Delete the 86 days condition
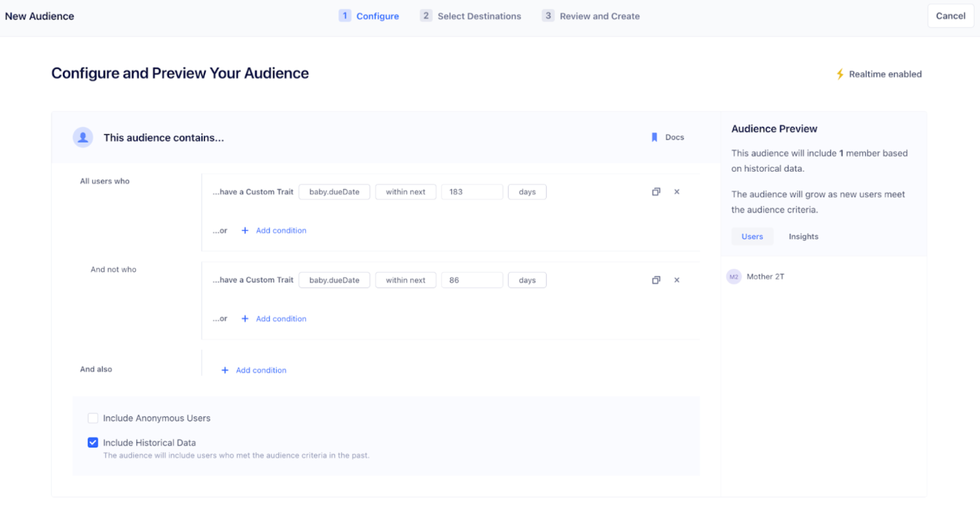Viewport: 980px width, 514px height. pyautogui.click(x=676, y=280)
